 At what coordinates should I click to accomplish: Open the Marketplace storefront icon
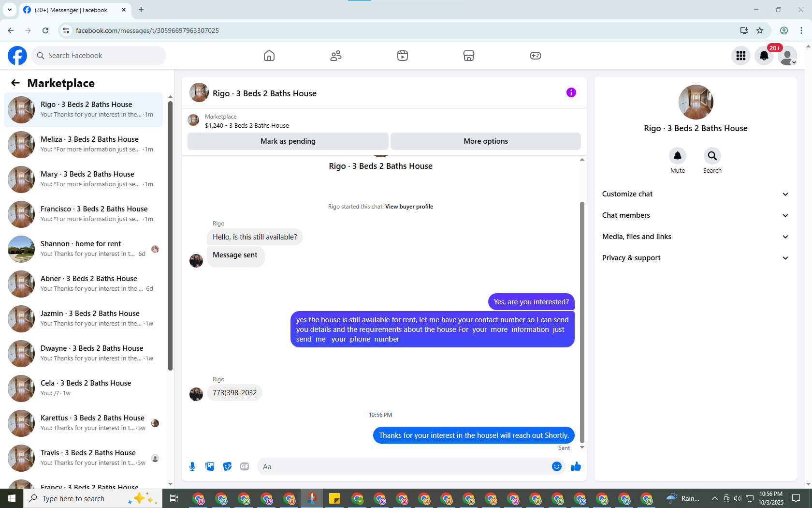[x=469, y=56]
